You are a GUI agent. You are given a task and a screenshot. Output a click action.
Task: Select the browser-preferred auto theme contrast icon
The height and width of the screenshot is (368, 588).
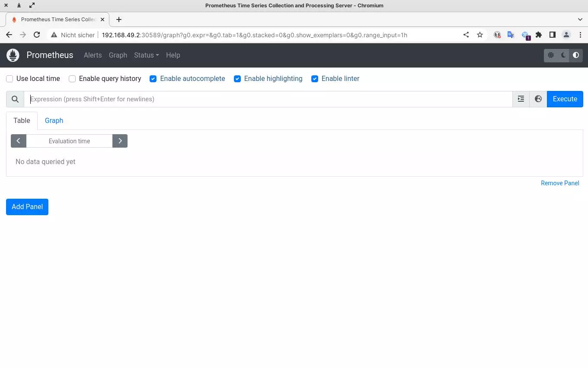coord(576,55)
